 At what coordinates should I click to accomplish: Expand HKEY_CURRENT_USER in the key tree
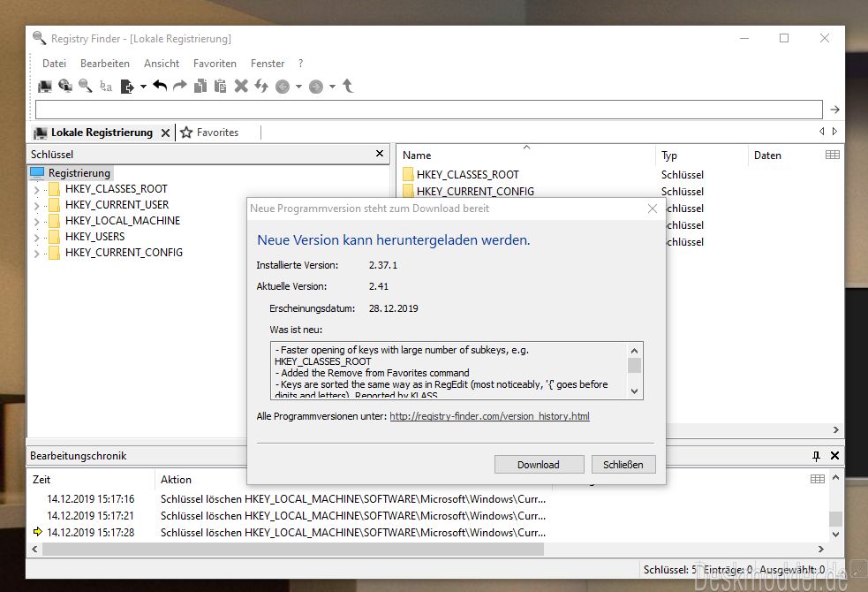click(36, 206)
